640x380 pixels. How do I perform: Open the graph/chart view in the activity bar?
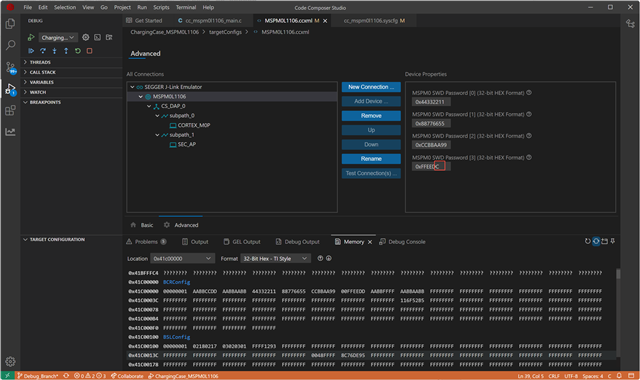pos(10,132)
